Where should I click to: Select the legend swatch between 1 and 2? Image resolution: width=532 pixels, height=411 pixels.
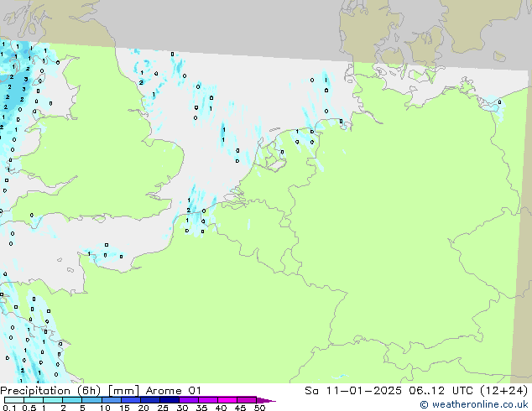coord(53,400)
